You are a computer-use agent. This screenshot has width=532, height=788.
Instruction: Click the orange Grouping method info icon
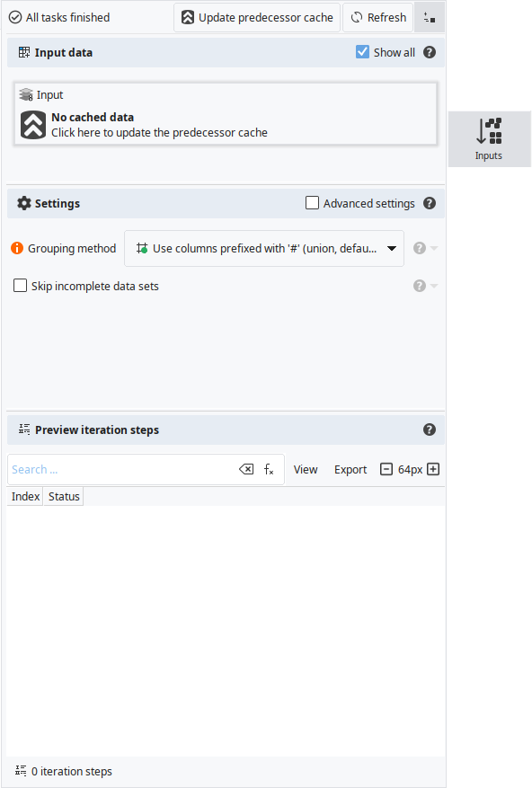click(17, 248)
